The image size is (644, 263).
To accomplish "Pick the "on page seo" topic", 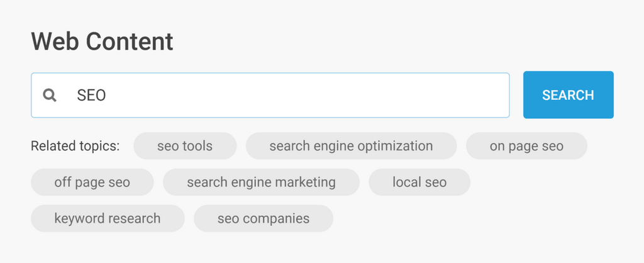I will 526,146.
